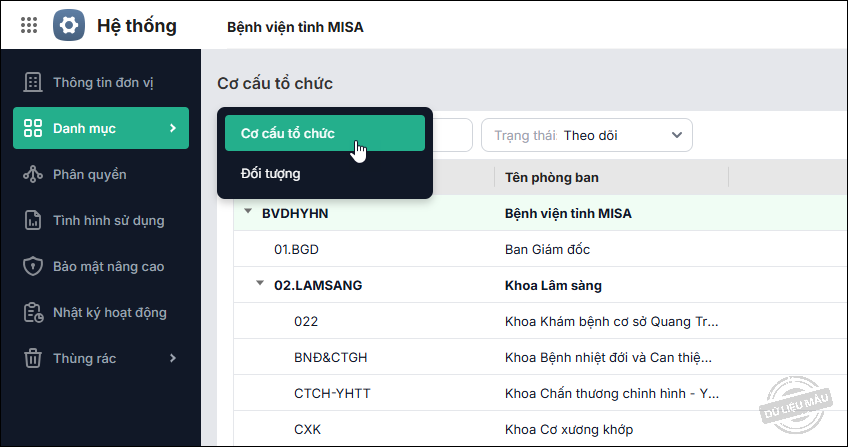Click the Bảo mật nâng cao shield icon
Image resolution: width=848 pixels, height=447 pixels.
tap(32, 267)
